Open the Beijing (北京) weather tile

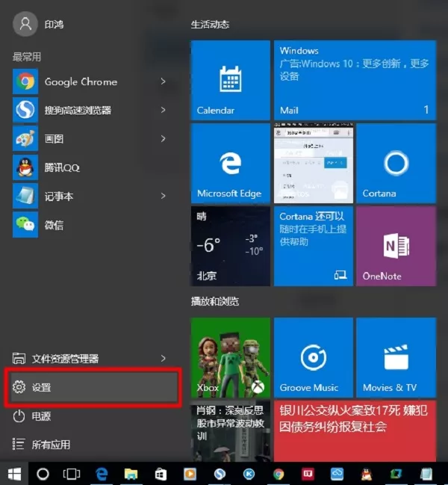[x=231, y=246]
